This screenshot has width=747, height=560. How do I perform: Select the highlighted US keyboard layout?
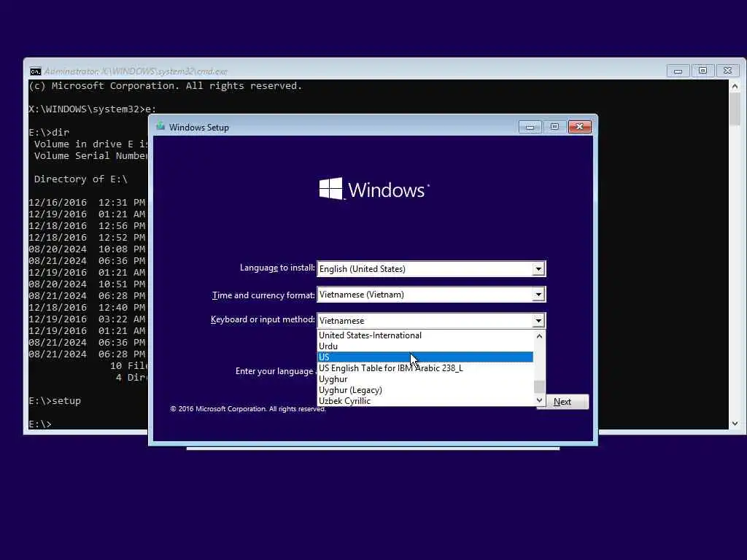tap(425, 357)
